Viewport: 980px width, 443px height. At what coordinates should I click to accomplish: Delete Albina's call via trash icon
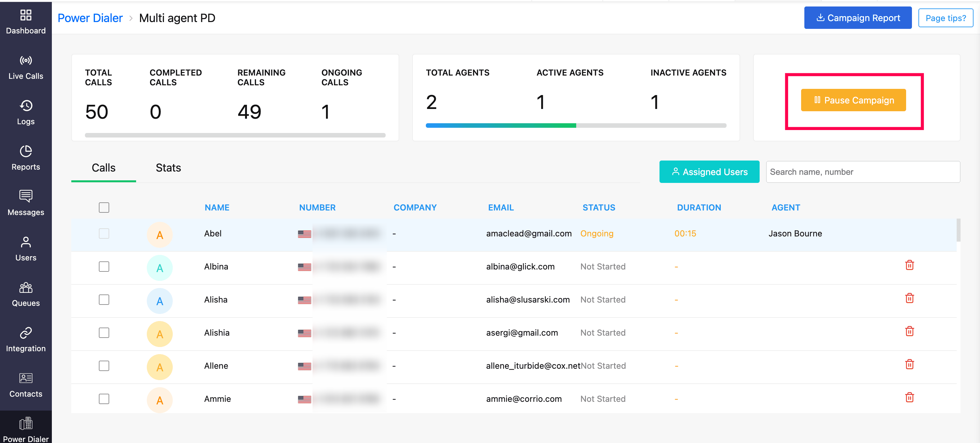click(x=909, y=265)
